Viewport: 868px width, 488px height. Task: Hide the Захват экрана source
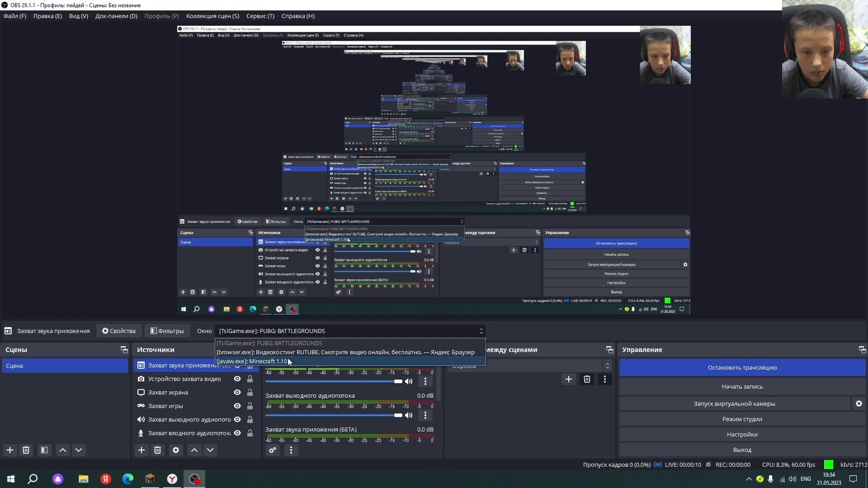(x=237, y=392)
